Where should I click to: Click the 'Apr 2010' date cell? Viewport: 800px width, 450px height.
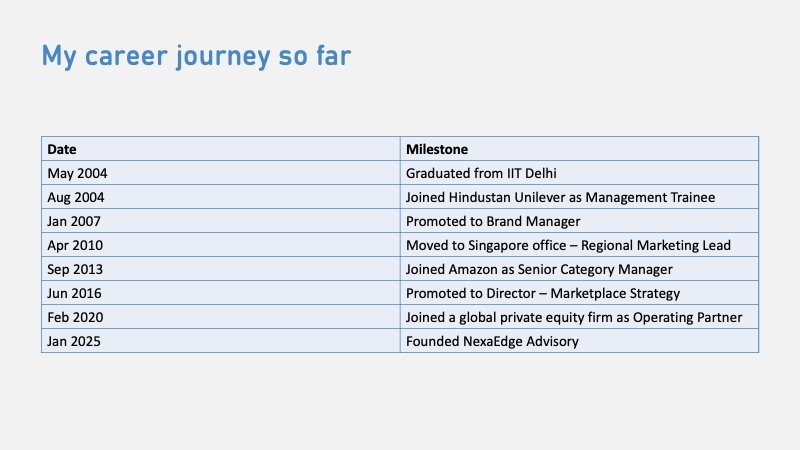pyautogui.click(x=220, y=245)
